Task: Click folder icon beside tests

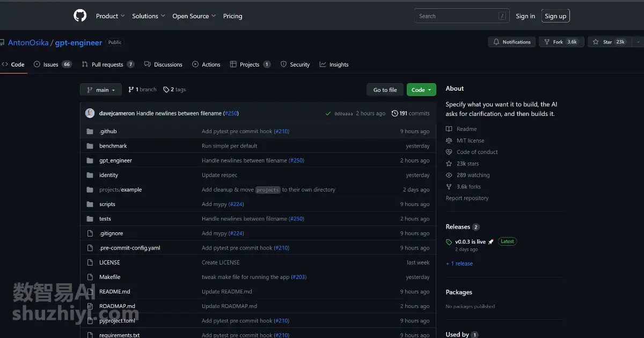Action: click(x=90, y=219)
